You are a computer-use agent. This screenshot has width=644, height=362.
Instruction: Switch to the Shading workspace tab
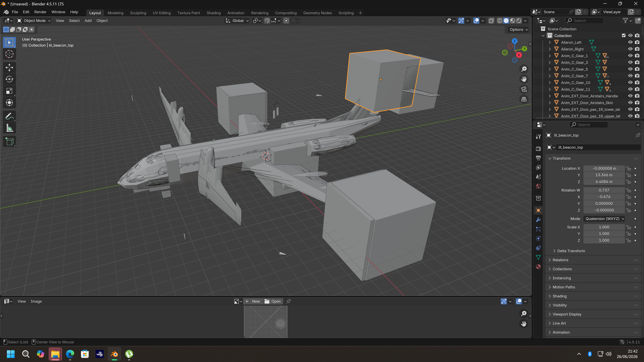pos(213,13)
